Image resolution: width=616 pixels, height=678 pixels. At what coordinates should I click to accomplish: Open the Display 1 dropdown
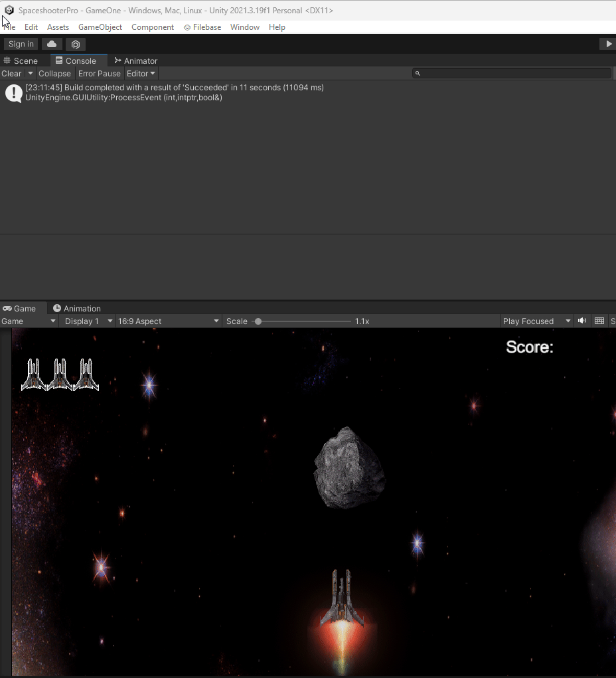click(87, 321)
